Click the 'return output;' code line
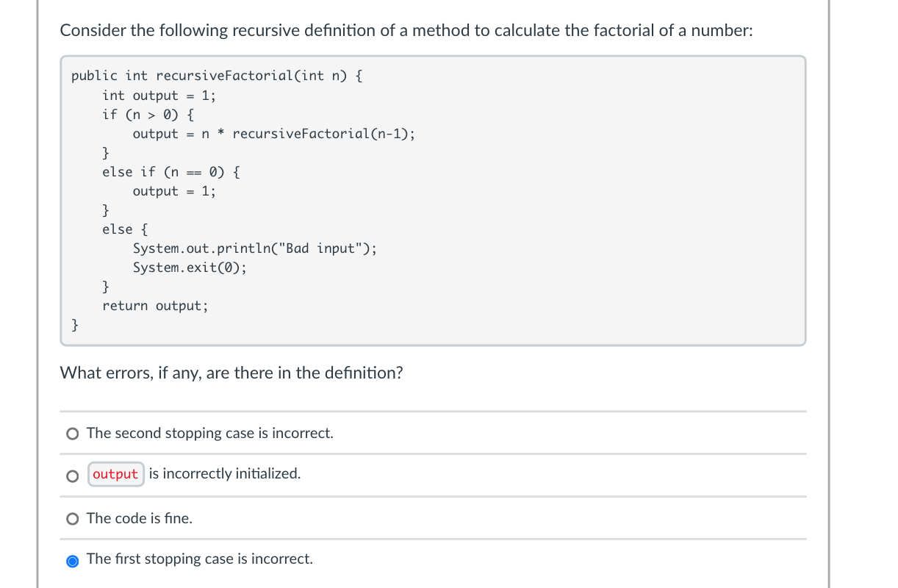898x588 pixels. coord(155,305)
